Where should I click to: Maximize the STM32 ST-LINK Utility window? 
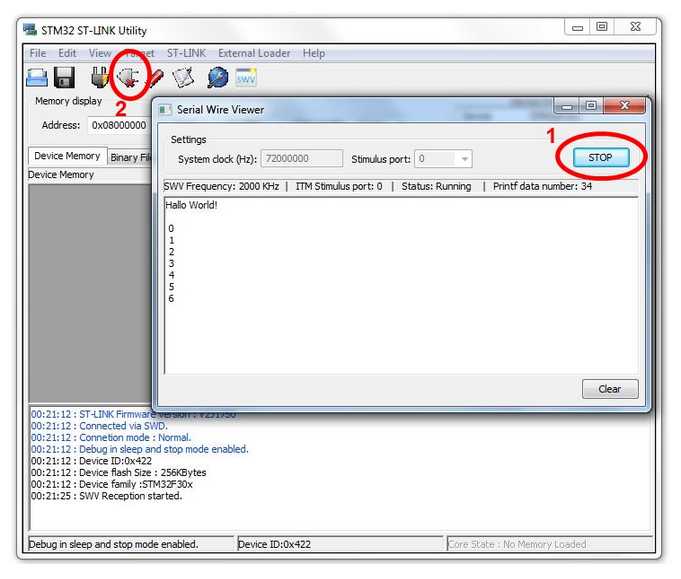(602, 27)
